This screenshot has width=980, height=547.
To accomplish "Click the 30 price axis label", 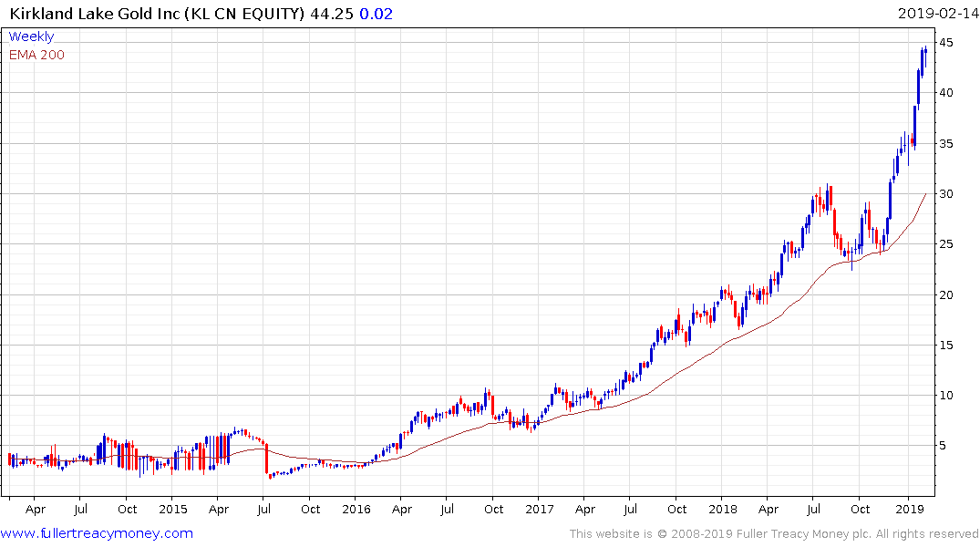I will (946, 194).
